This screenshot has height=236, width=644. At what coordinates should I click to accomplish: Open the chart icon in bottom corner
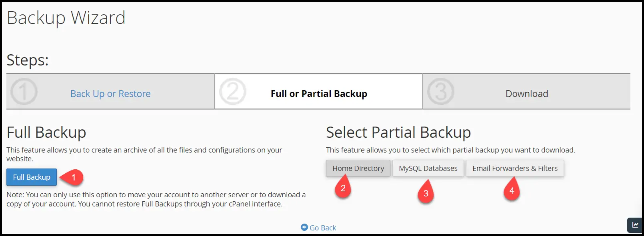click(x=635, y=225)
